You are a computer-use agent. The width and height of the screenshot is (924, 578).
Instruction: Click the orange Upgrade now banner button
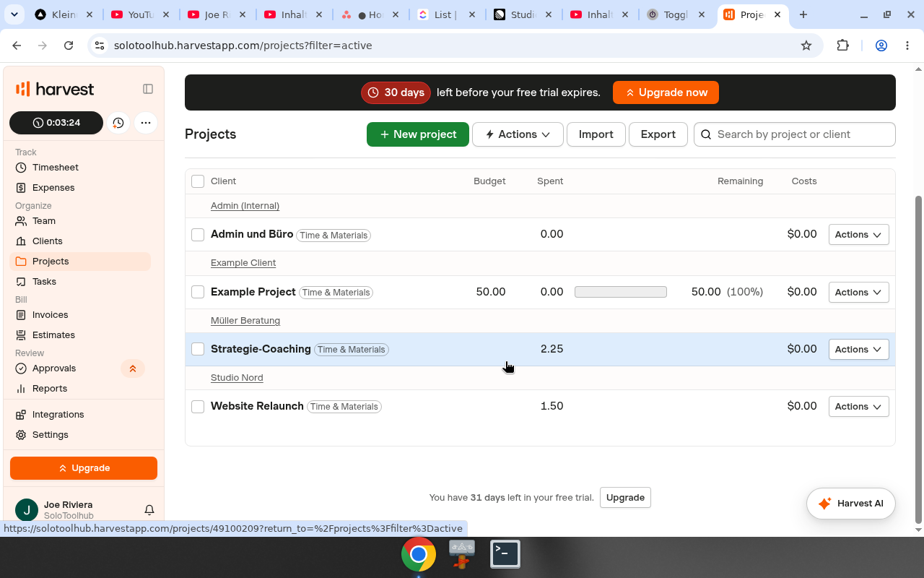coord(666,92)
